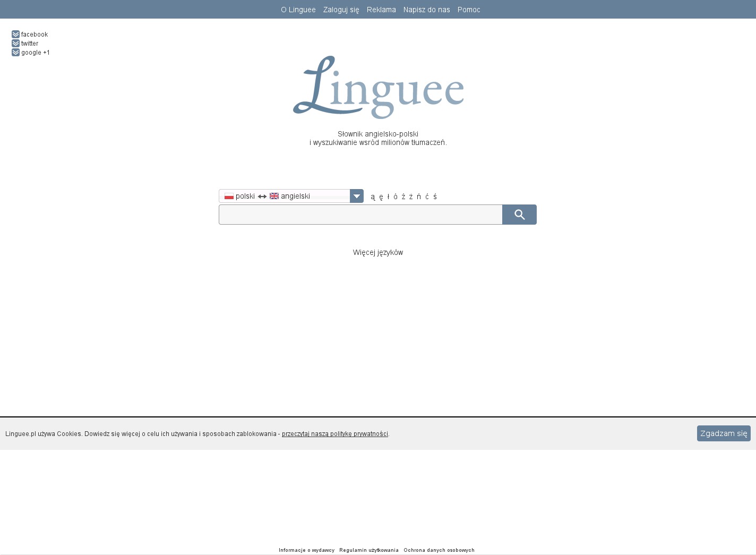The height and width of the screenshot is (555, 756).
Task: Insert the special character ś
Action: click(435, 197)
